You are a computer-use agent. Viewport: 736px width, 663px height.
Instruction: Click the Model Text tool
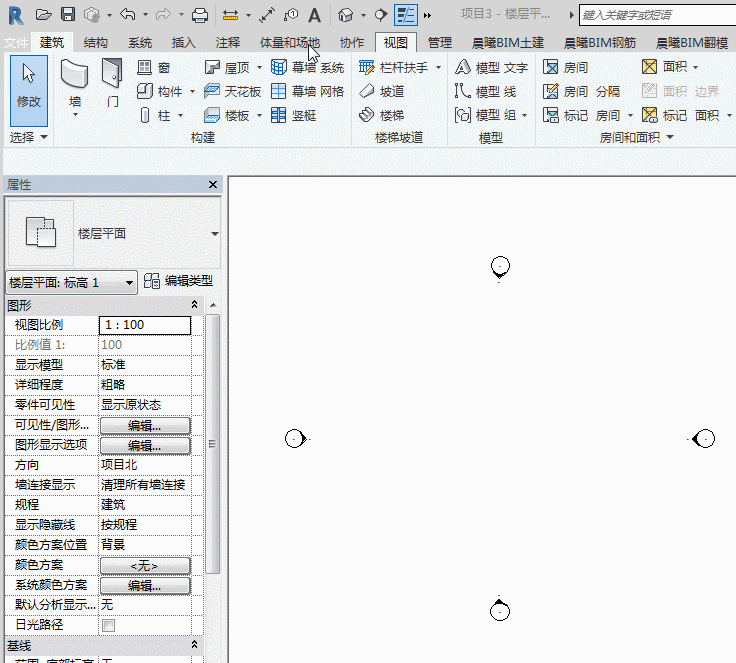pyautogui.click(x=491, y=68)
